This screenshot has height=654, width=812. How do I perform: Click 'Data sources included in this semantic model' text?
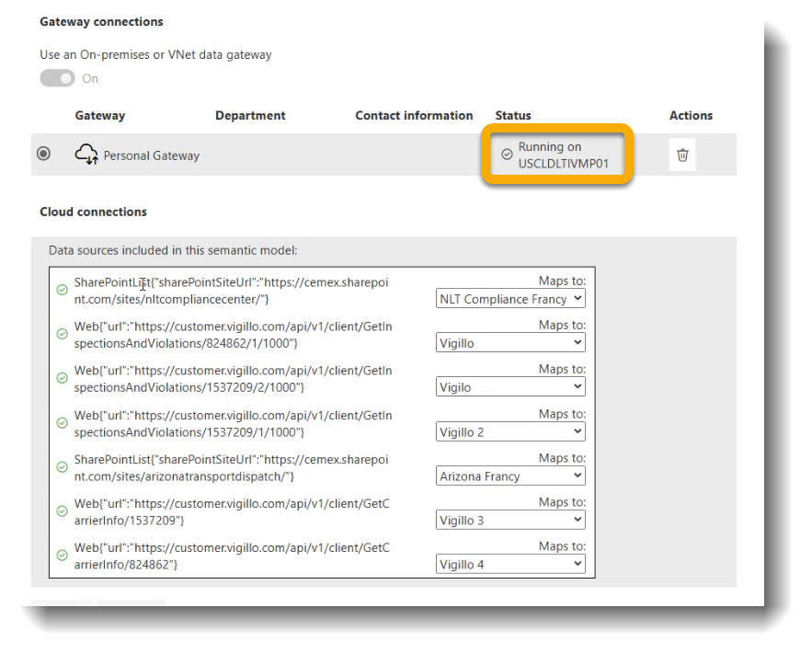click(x=173, y=250)
